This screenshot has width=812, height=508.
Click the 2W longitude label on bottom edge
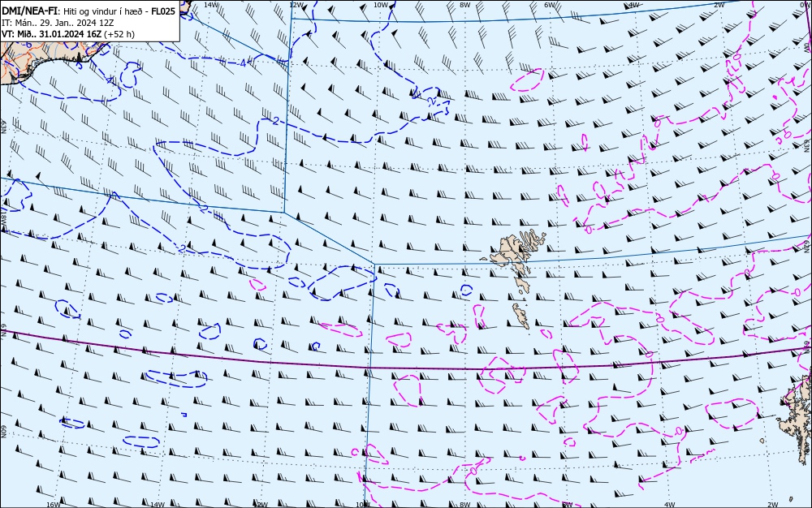tap(773, 505)
